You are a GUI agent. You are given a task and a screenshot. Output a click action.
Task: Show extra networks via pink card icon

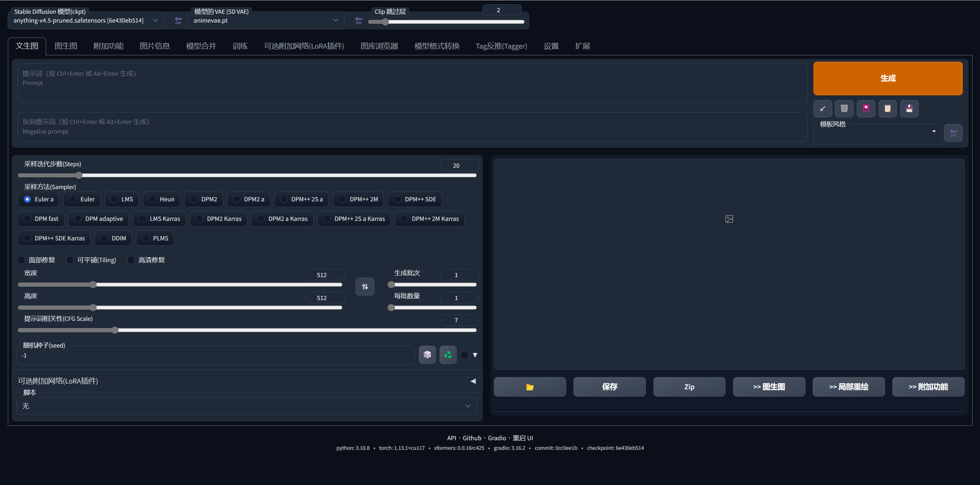click(x=866, y=109)
